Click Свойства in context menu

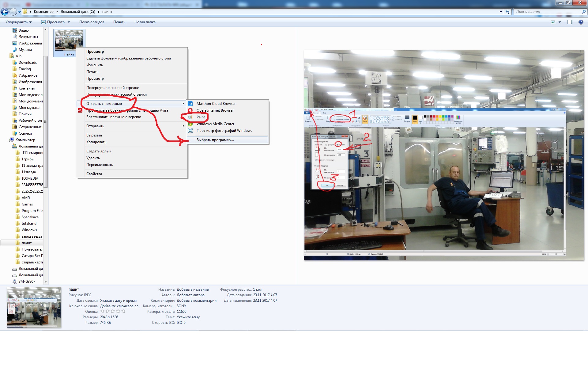tap(94, 174)
